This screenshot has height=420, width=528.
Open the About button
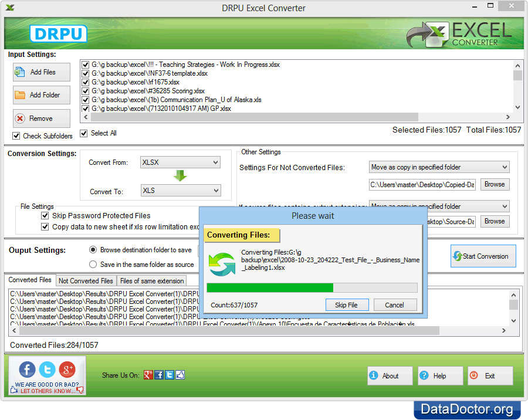(390, 375)
